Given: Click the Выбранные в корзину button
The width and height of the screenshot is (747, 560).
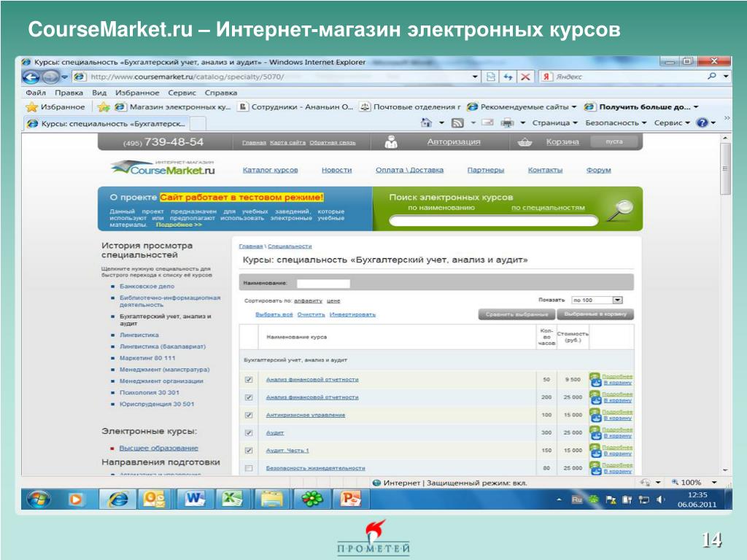Looking at the screenshot, I should point(595,314).
